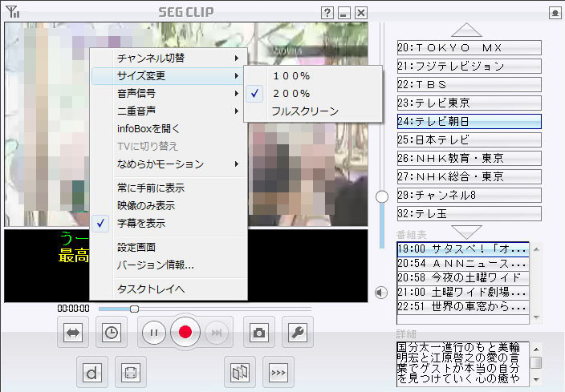This screenshot has width=565, height=392.
Task: Select program 20:58 今夜の土曜ワイド
Action: coord(463,278)
